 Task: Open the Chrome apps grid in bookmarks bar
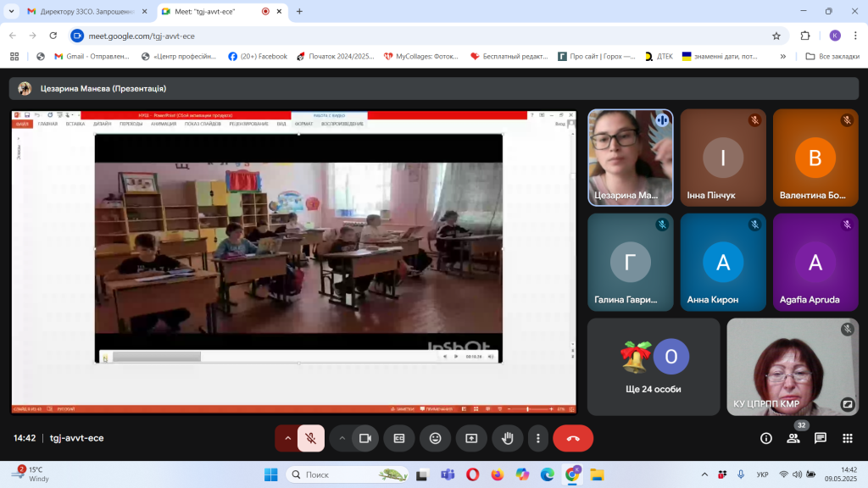click(14, 57)
